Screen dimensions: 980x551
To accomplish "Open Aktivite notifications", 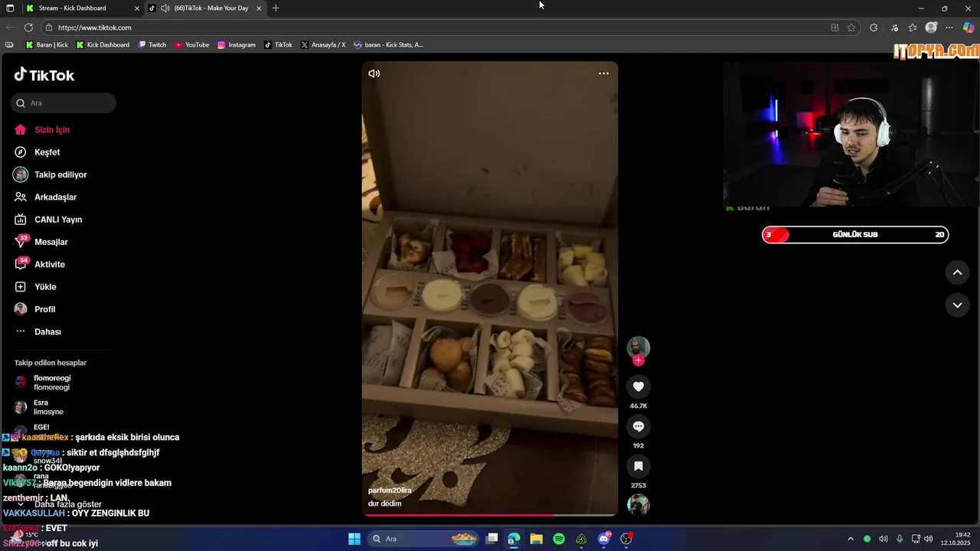I will (x=40, y=264).
